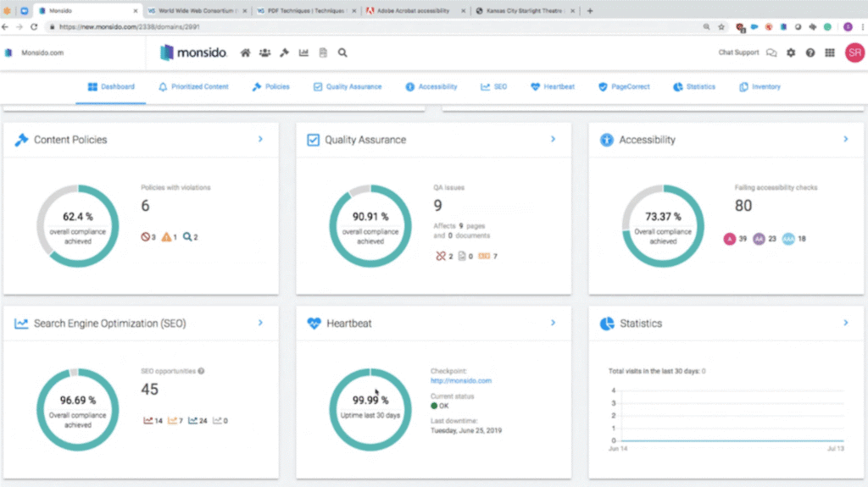
Task: Open the apps grid icon
Action: (830, 53)
